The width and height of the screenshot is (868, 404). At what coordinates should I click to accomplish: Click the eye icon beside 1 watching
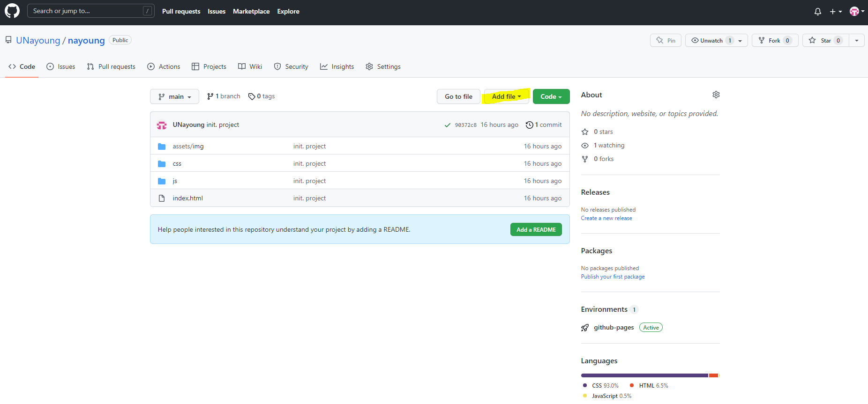click(x=585, y=146)
